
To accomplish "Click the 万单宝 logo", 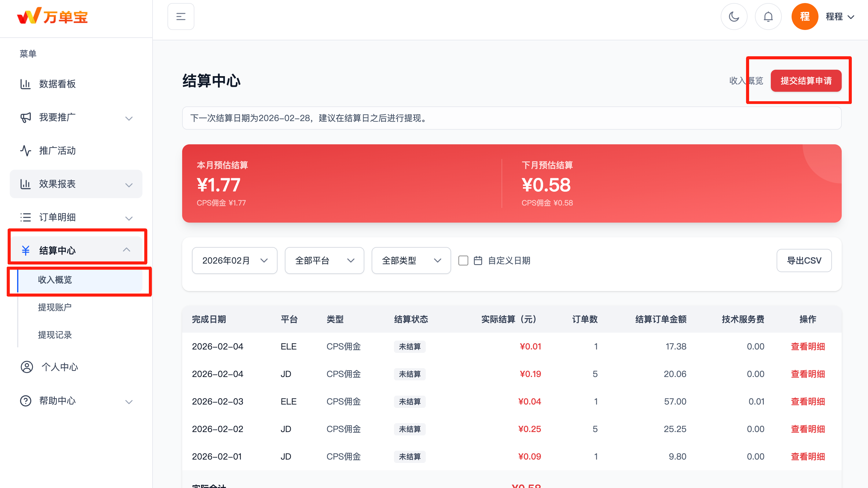I will point(53,16).
